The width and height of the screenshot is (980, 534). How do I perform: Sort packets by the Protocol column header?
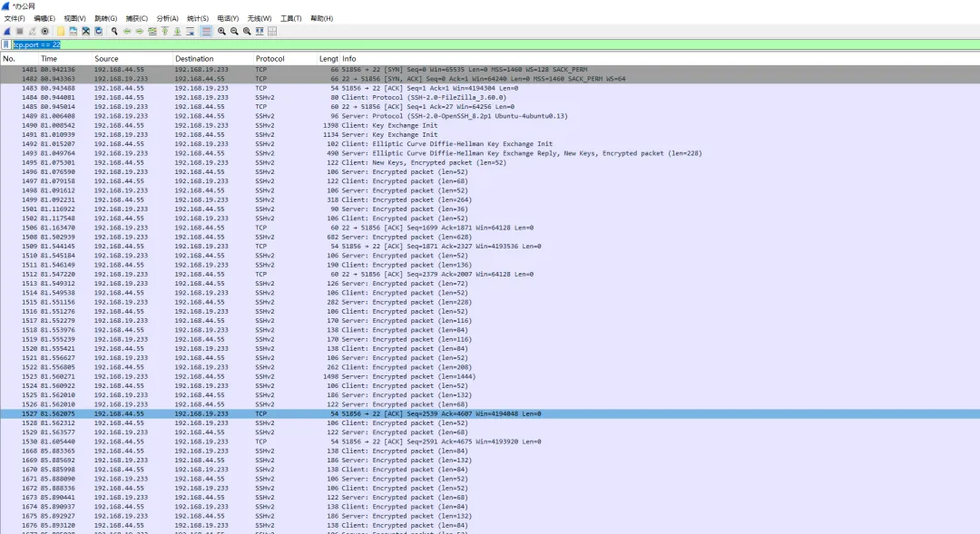coord(269,59)
